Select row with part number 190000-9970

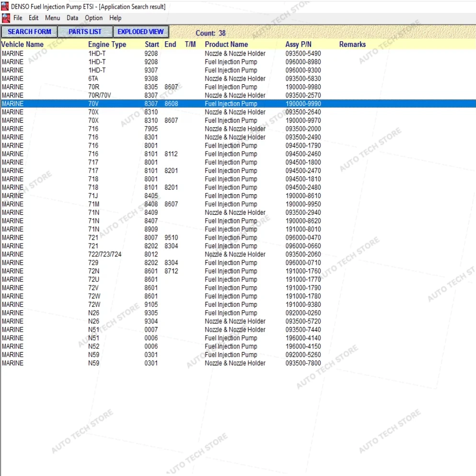click(238, 120)
